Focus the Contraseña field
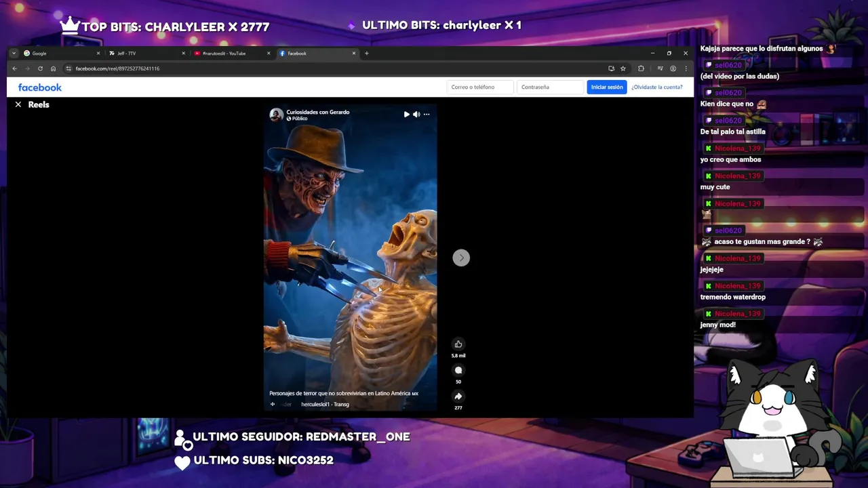 point(550,87)
